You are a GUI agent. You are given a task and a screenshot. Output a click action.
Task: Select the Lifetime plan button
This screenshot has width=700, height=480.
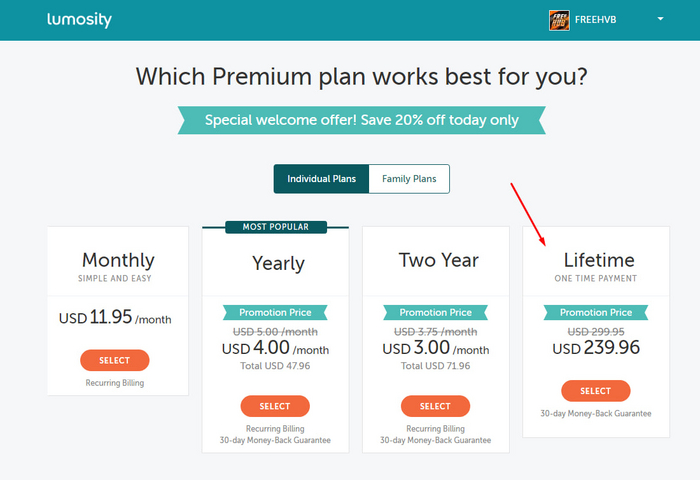pos(595,391)
